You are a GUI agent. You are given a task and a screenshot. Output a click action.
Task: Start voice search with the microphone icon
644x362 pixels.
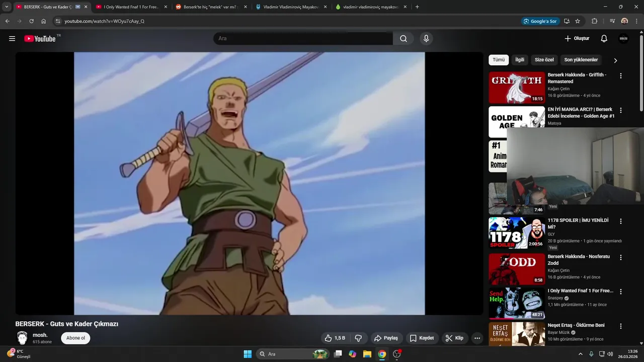click(426, 39)
